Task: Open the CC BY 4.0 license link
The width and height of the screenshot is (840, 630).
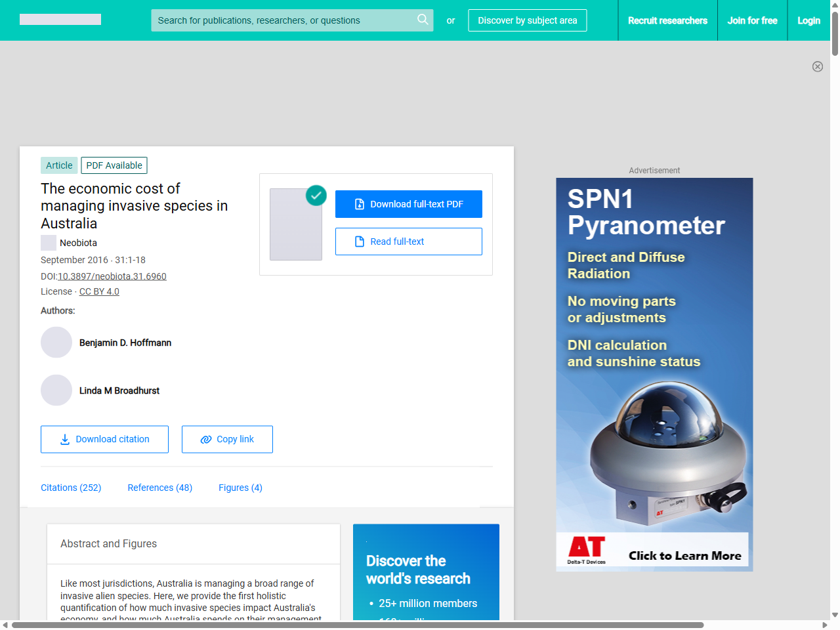Action: pos(99,291)
